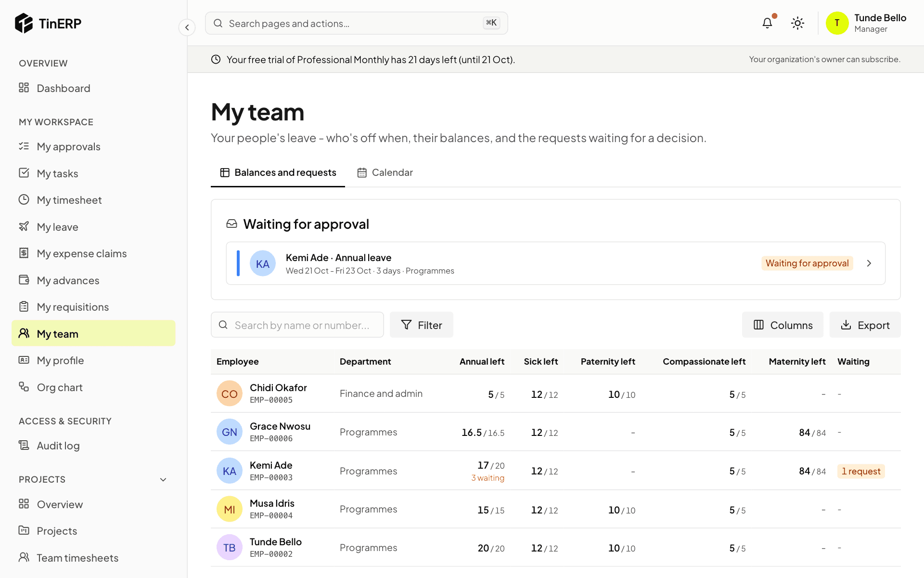Select My team in the sidebar
Viewport: 924px width, 578px height.
(93, 333)
